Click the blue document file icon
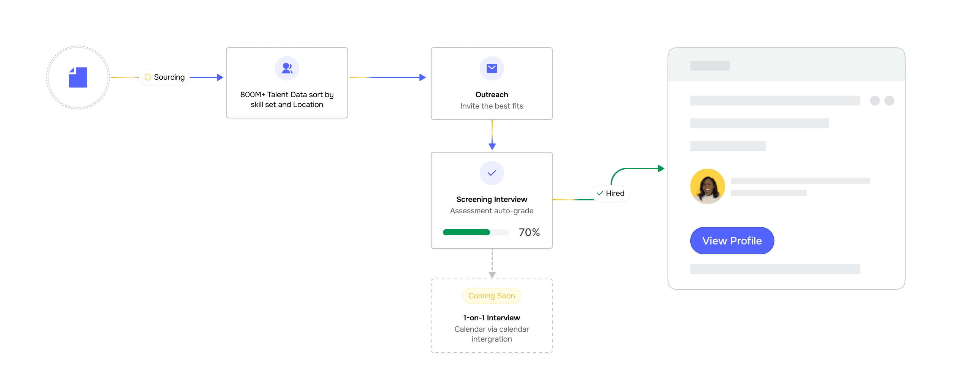The height and width of the screenshot is (375, 980). coord(78,77)
